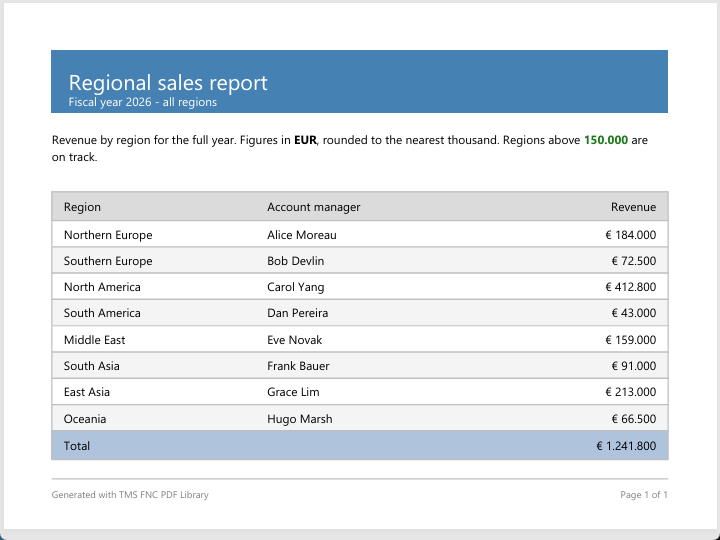Select the '€ 184.000' revenue cell

coord(630,235)
